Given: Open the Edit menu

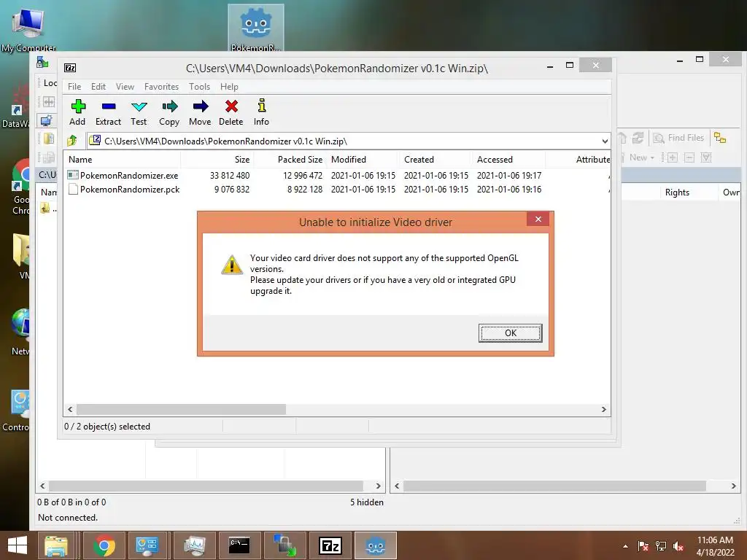Looking at the screenshot, I should click(x=98, y=87).
